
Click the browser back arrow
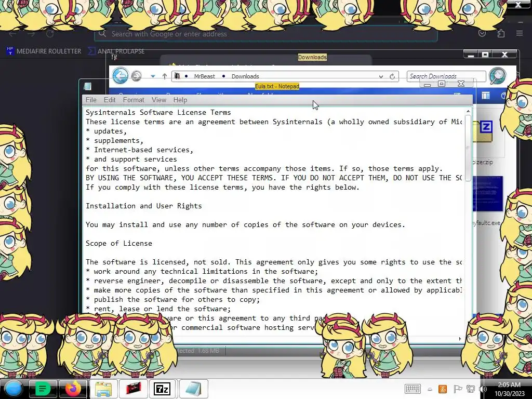tap(12, 34)
